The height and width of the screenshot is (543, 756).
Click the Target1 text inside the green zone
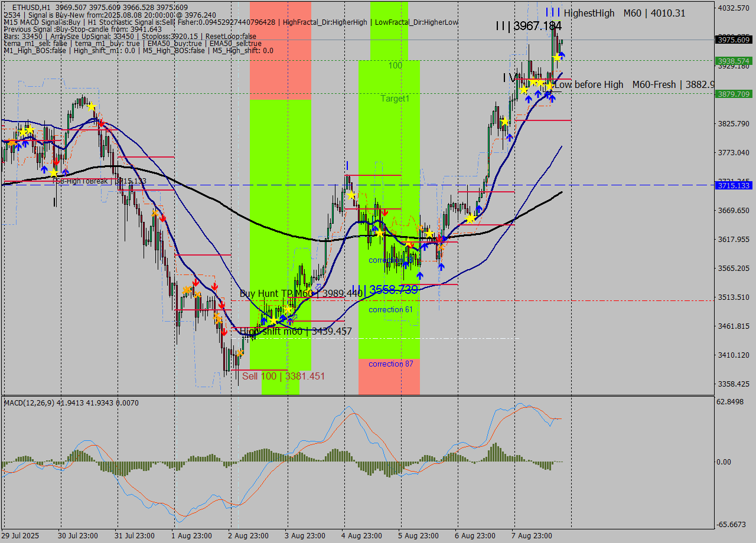tap(396, 99)
